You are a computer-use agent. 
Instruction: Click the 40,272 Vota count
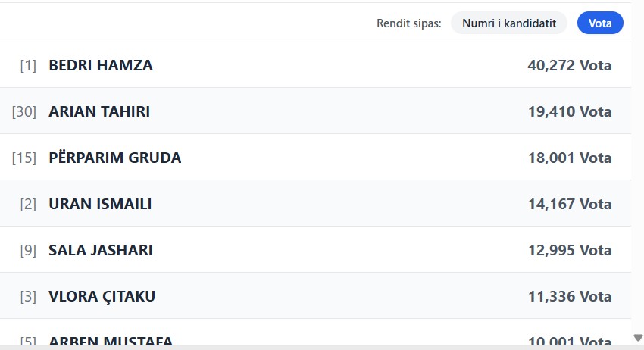[569, 65]
